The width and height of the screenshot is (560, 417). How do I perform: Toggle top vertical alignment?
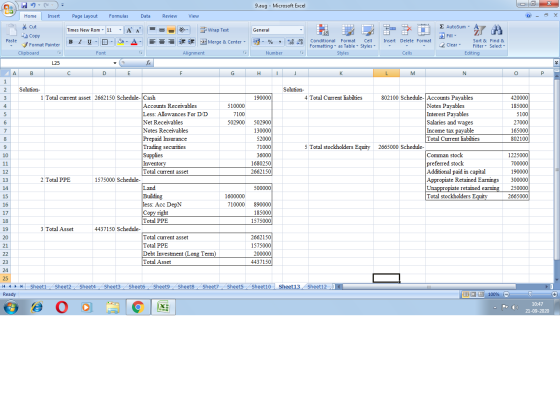(x=152, y=30)
